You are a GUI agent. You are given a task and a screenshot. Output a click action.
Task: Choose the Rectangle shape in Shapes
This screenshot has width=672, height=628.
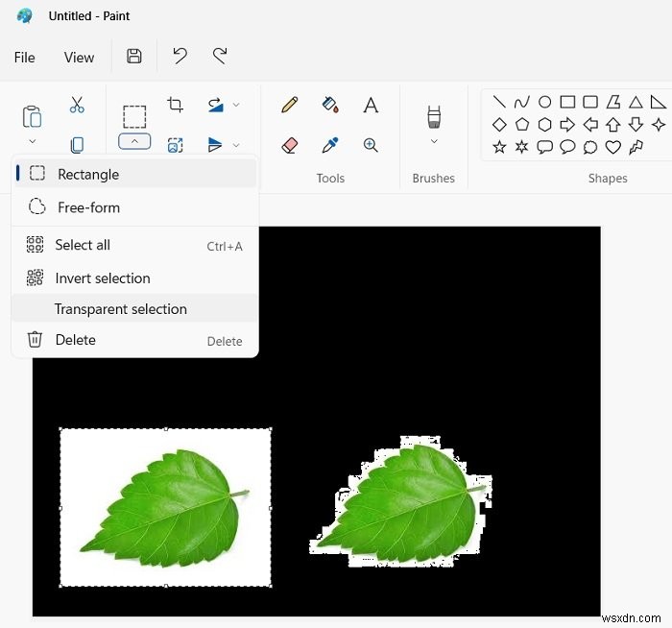pyautogui.click(x=567, y=102)
